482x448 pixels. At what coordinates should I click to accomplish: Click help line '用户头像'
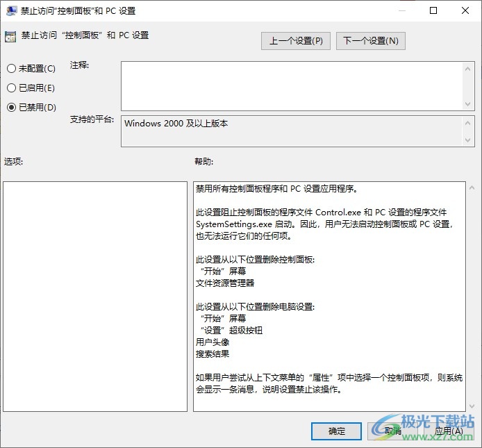coord(213,342)
